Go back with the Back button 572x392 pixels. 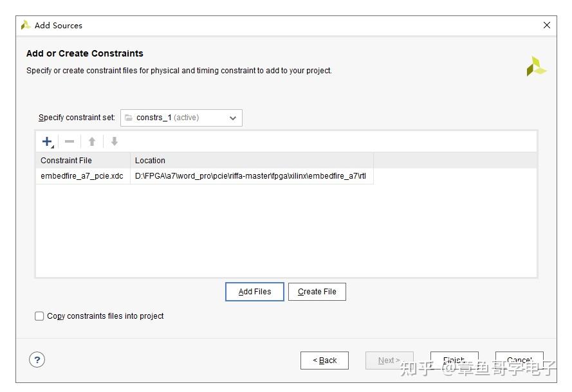click(x=324, y=361)
